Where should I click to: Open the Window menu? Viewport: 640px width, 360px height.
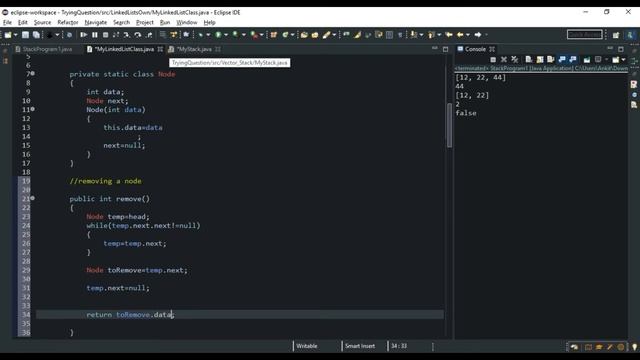coord(187,22)
